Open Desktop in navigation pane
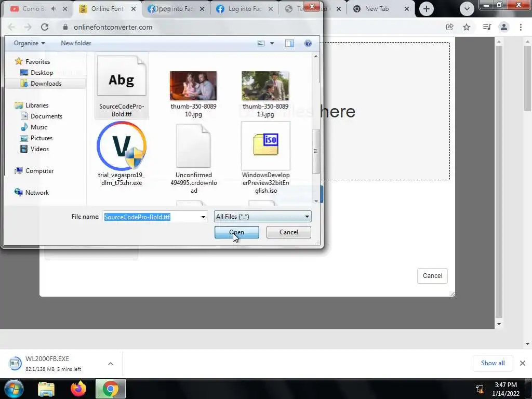 37,73
